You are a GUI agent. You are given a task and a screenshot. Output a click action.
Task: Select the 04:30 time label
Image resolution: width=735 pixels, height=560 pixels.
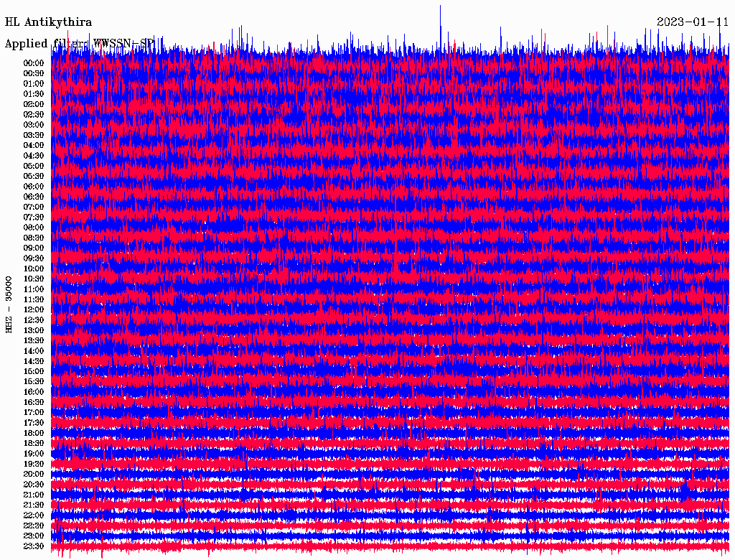point(34,156)
